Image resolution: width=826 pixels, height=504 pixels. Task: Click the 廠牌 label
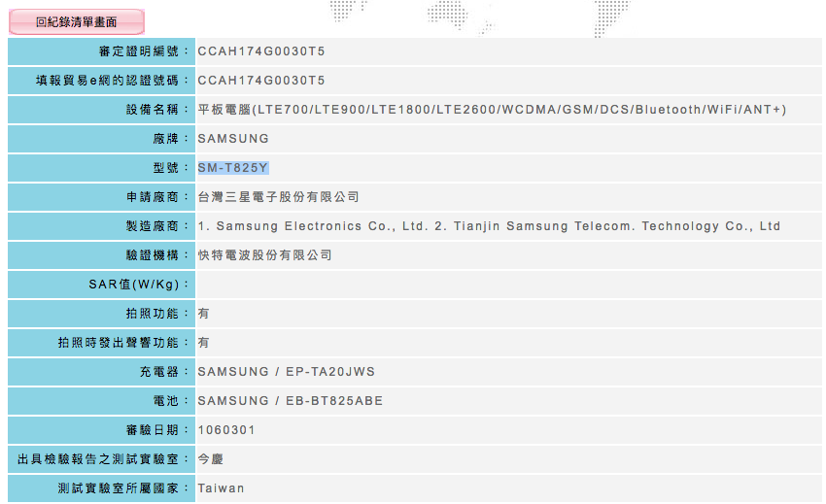coord(171,139)
